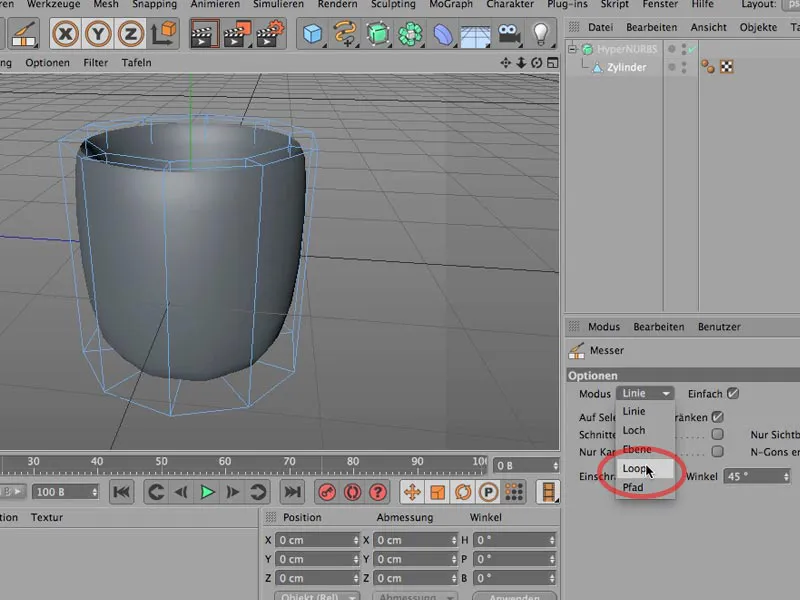Open Object Manager Objekte menu

758,27
